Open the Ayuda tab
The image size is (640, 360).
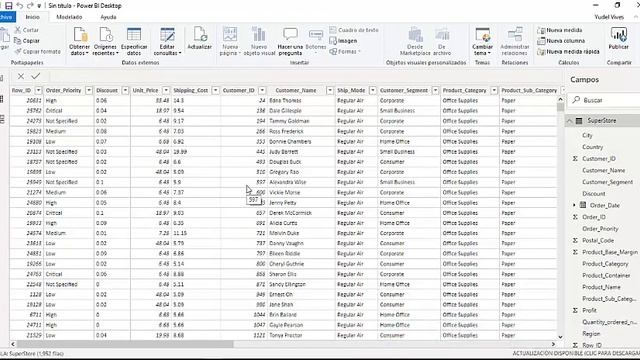tap(108, 17)
